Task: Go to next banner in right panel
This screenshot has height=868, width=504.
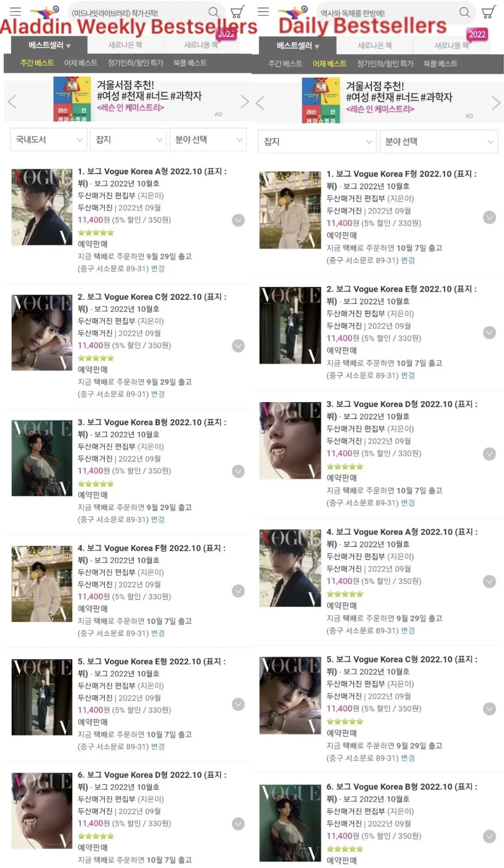Action: click(x=496, y=103)
